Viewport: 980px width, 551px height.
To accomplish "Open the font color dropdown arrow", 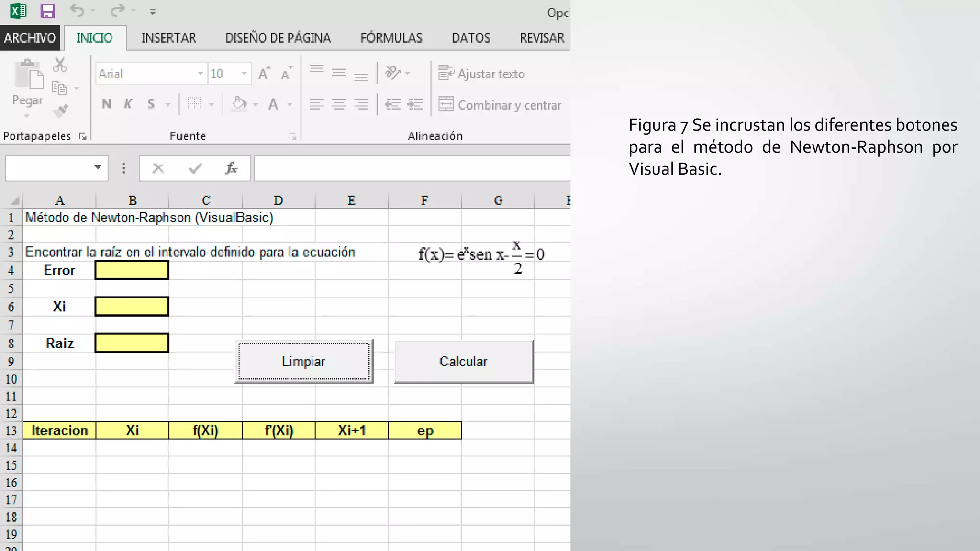I will pyautogui.click(x=290, y=105).
